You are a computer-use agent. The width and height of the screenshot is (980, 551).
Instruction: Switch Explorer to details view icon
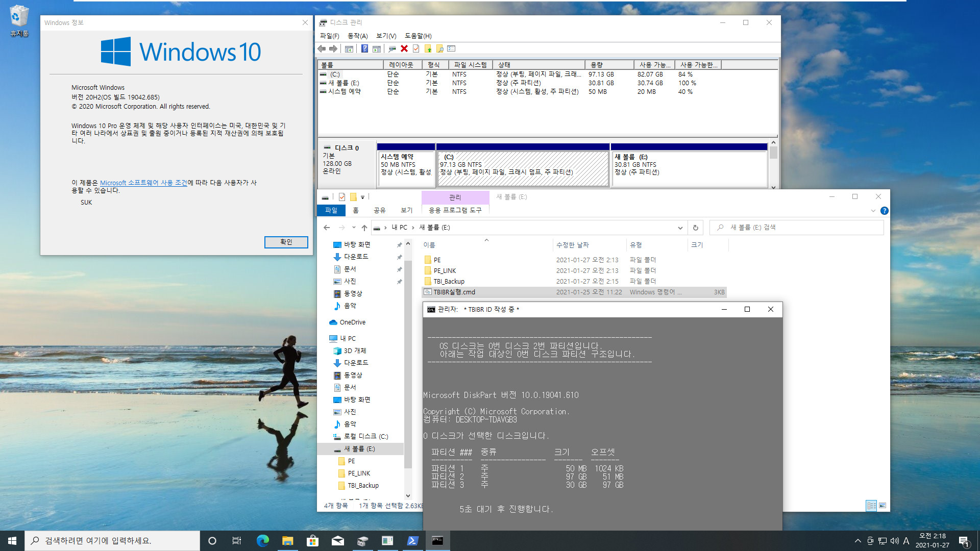(x=871, y=506)
